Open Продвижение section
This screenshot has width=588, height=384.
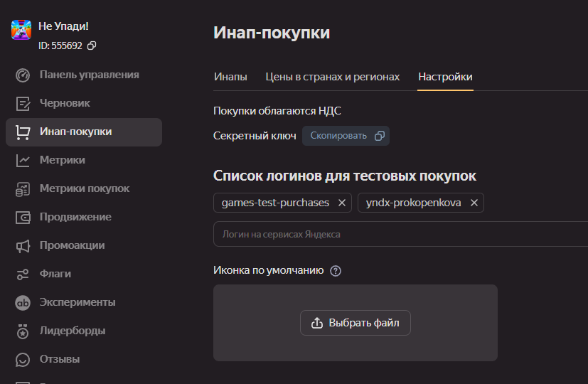pos(84,217)
